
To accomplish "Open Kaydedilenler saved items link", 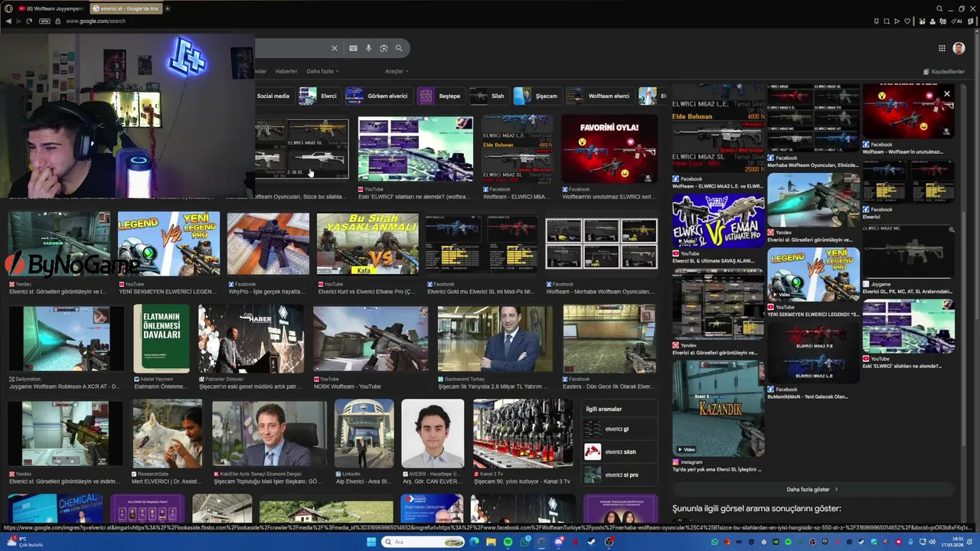I will 944,71.
